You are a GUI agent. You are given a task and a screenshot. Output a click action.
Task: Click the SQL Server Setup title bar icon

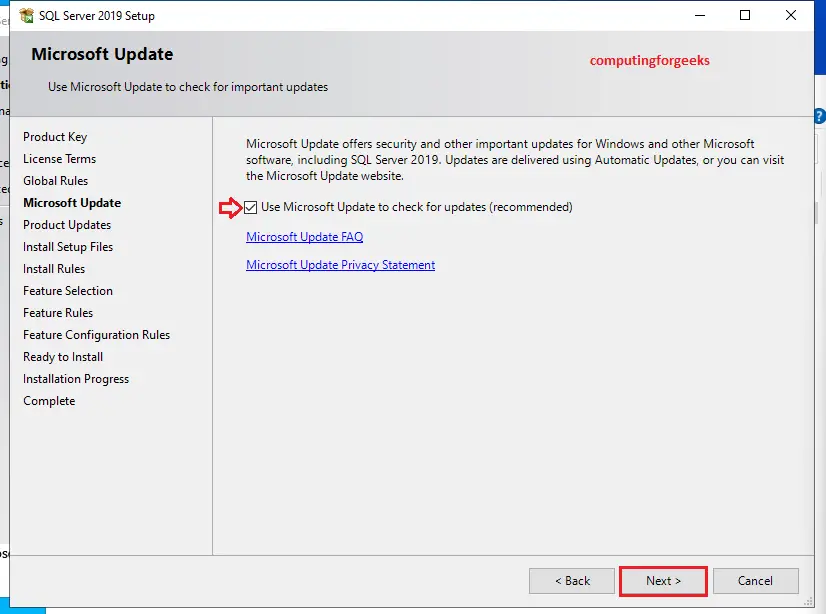coord(26,16)
